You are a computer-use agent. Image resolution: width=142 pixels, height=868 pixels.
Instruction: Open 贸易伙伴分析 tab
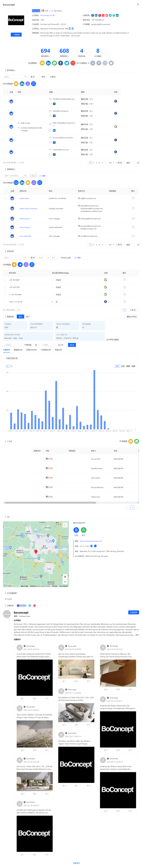click(x=32, y=350)
